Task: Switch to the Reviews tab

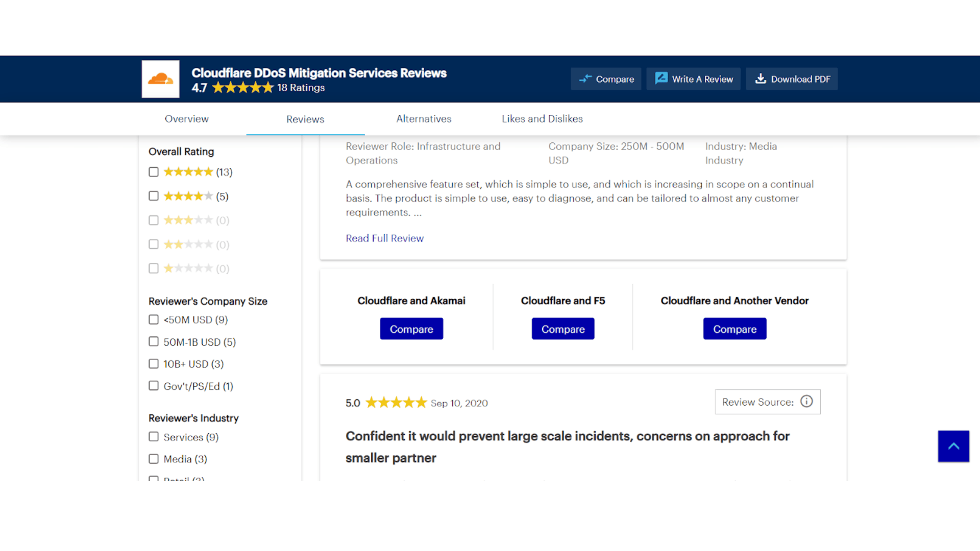Action: 305,119
